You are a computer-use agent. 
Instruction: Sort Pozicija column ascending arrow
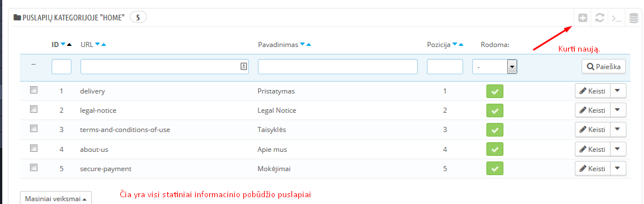click(461, 44)
